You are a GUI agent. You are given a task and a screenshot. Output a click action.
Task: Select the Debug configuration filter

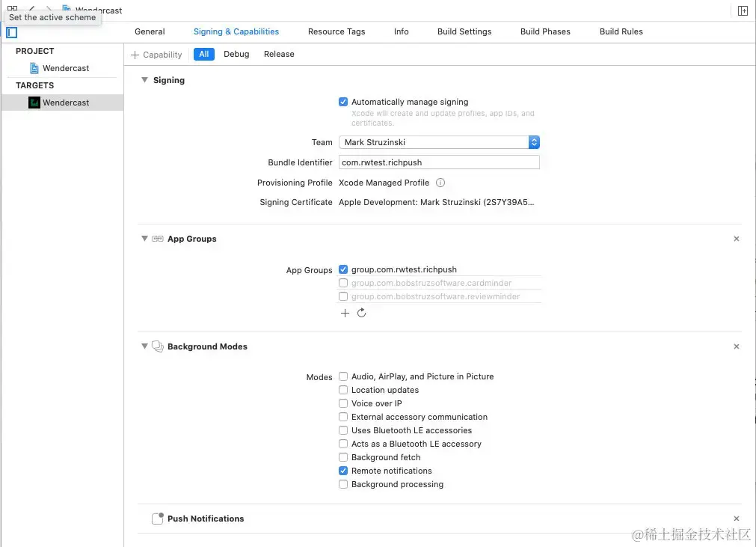(x=236, y=54)
